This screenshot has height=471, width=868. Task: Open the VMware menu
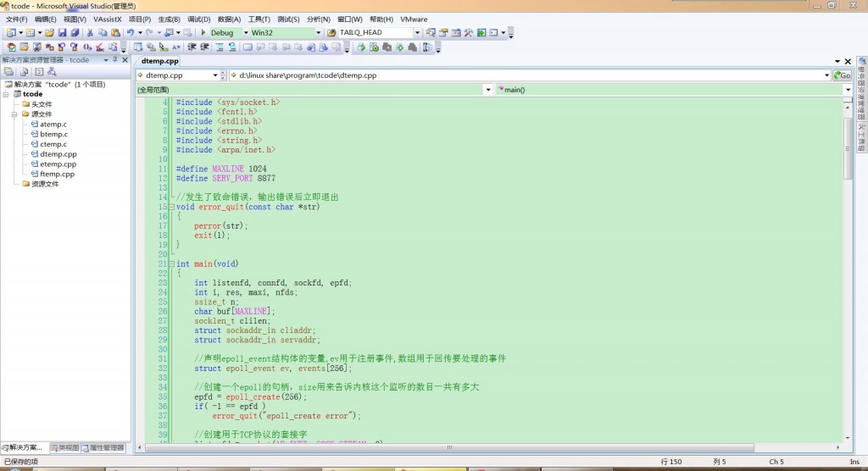[414, 19]
